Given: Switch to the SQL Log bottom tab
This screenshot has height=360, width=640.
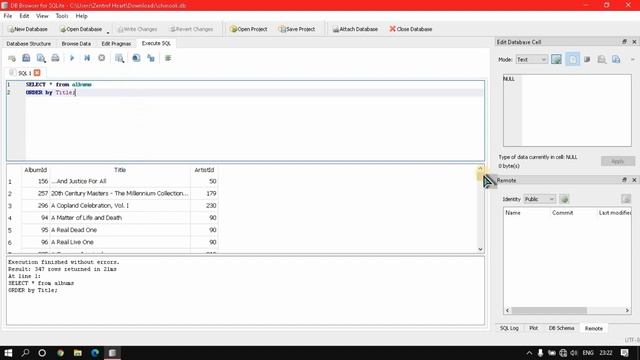Looking at the screenshot, I should tap(509, 328).
